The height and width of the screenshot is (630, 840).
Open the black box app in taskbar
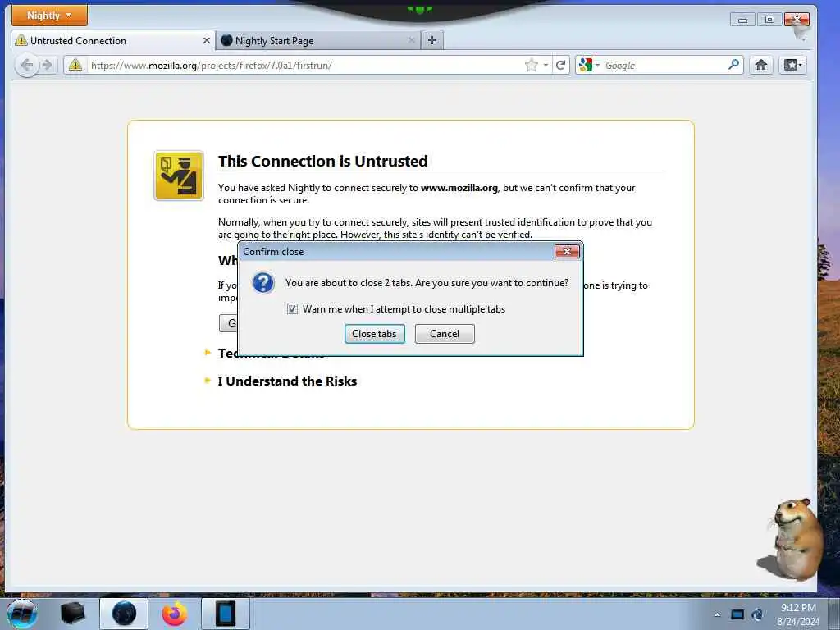coord(72,614)
